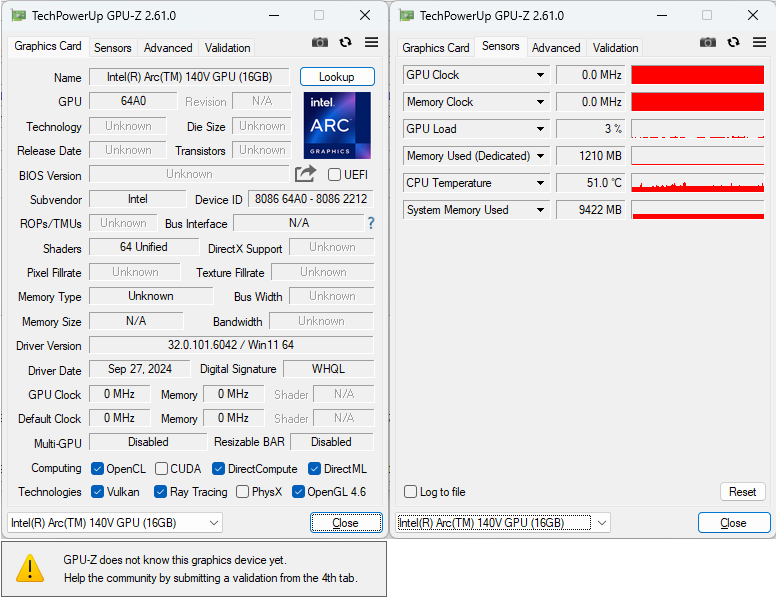Open GPU selector dropdown in Sensors window
Screen dimensions: 776x600
tap(503, 523)
